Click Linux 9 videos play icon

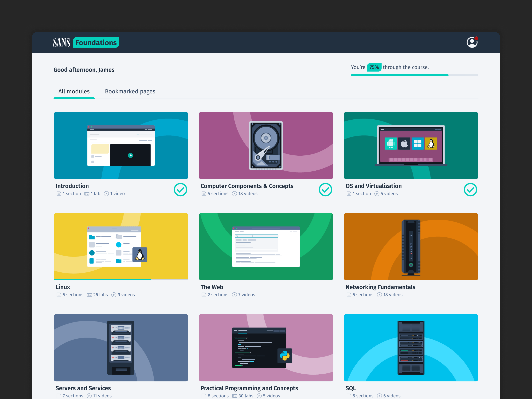click(114, 295)
